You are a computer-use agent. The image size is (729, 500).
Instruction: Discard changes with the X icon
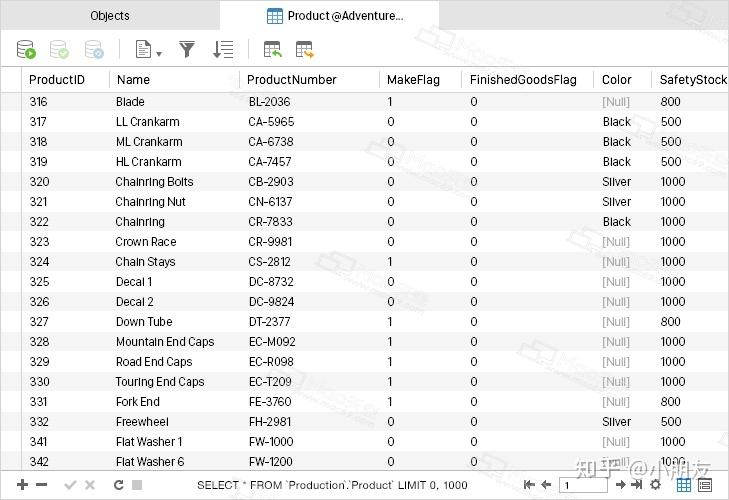(90, 485)
